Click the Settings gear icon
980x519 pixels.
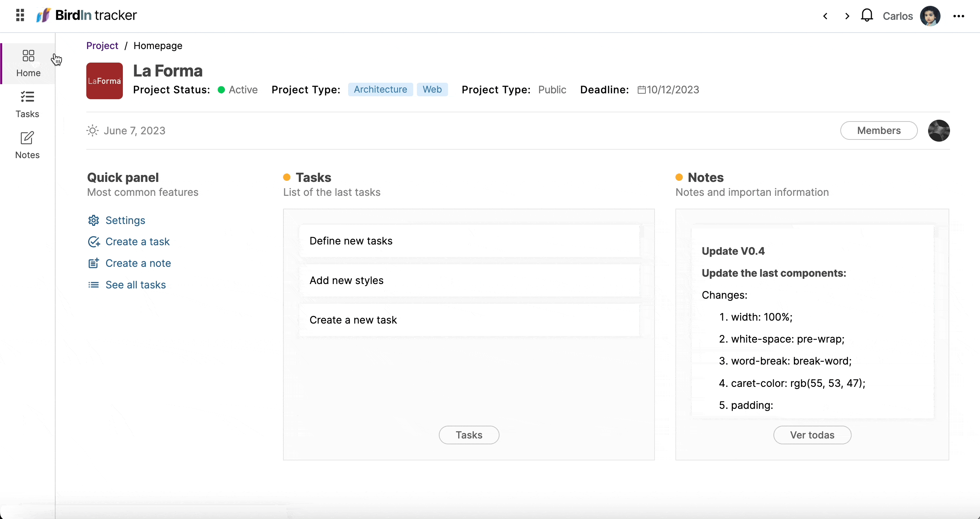[x=94, y=220]
